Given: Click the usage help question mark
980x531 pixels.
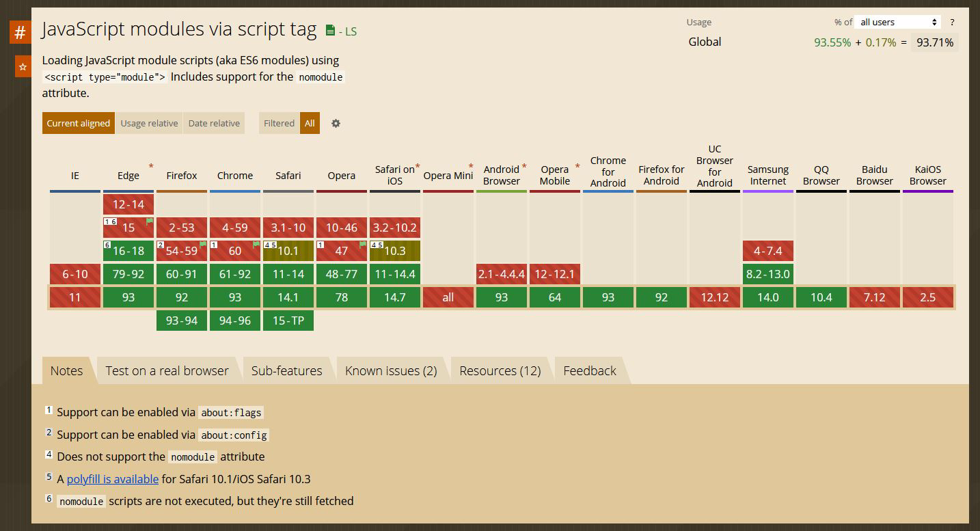Looking at the screenshot, I should (952, 22).
